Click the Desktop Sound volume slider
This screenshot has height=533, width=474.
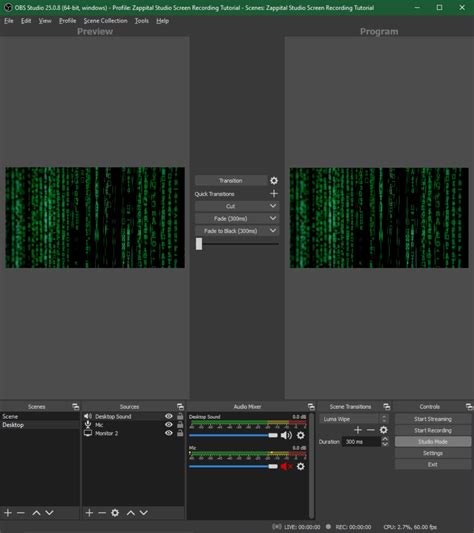pyautogui.click(x=233, y=435)
